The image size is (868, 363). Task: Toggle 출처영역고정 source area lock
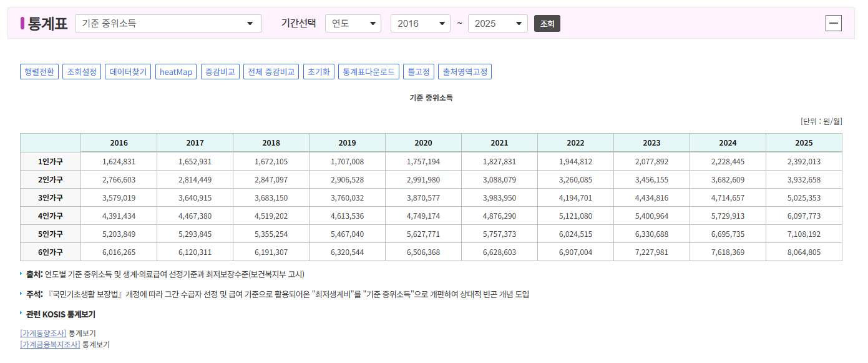coord(464,71)
